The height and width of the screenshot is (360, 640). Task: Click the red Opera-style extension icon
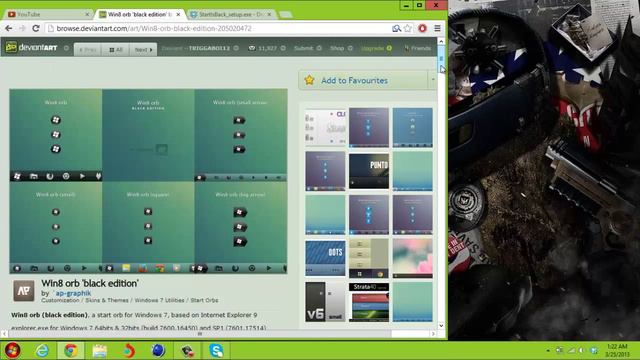tap(422, 28)
